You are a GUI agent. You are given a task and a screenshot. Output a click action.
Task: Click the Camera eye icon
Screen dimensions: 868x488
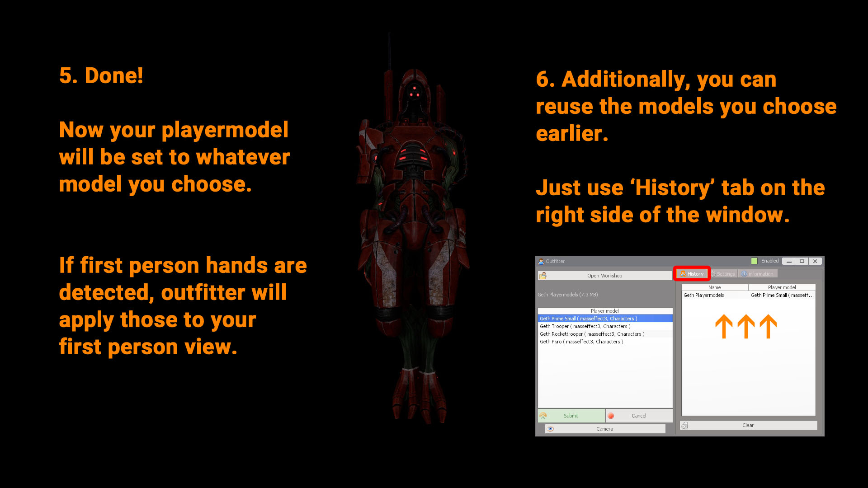coord(550,429)
